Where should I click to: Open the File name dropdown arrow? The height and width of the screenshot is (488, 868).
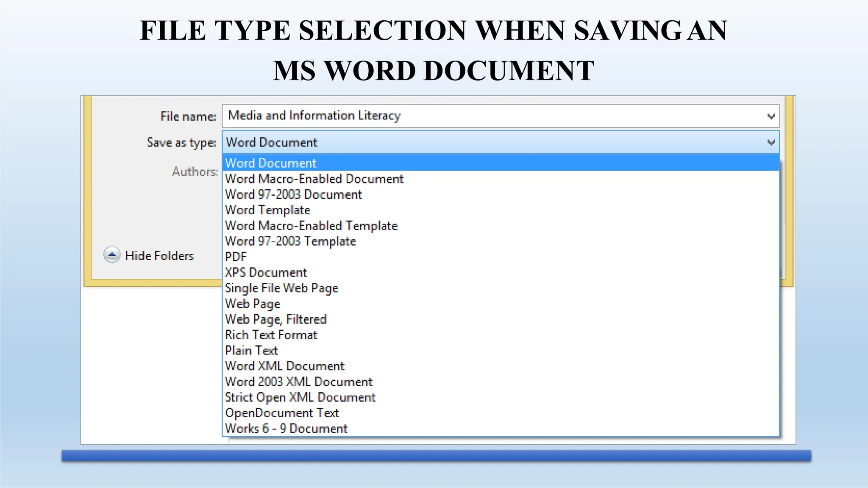(x=771, y=116)
